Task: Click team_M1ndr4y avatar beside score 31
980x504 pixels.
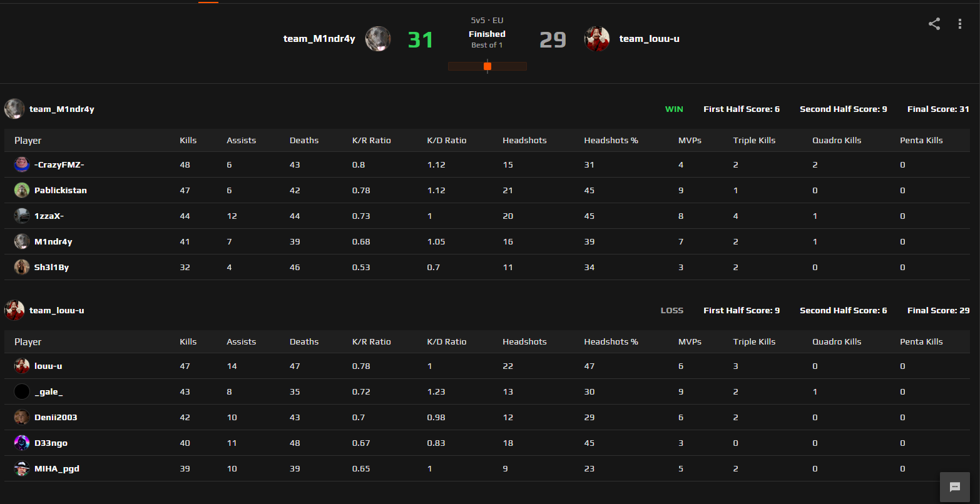Action: [x=378, y=39]
